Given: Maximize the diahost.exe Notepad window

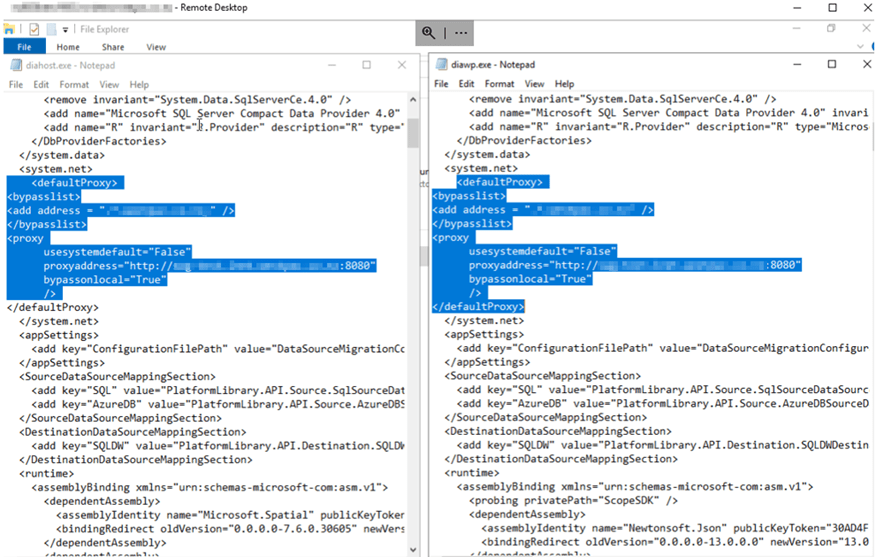Looking at the screenshot, I should [x=366, y=65].
